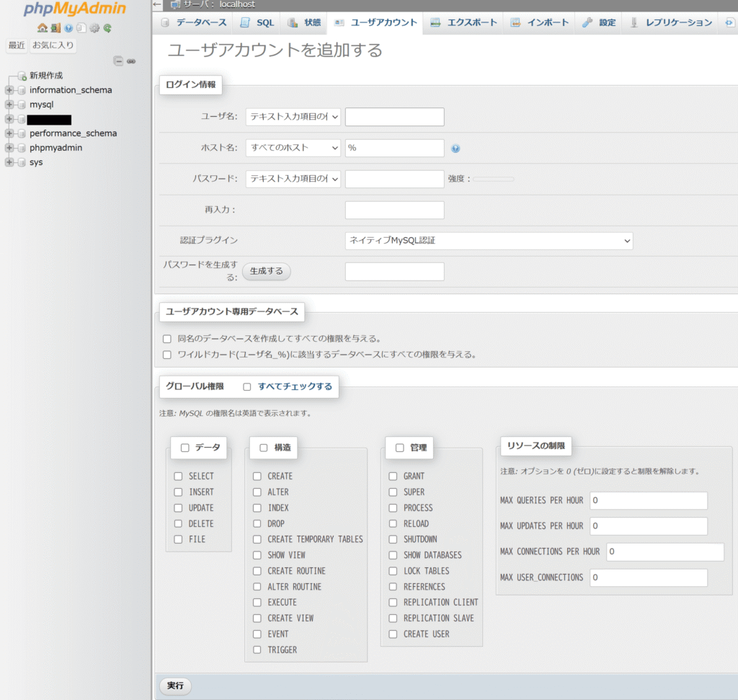Screen dimensions: 738x700
Task: Click the logout door icon
Action: pyautogui.click(x=55, y=28)
